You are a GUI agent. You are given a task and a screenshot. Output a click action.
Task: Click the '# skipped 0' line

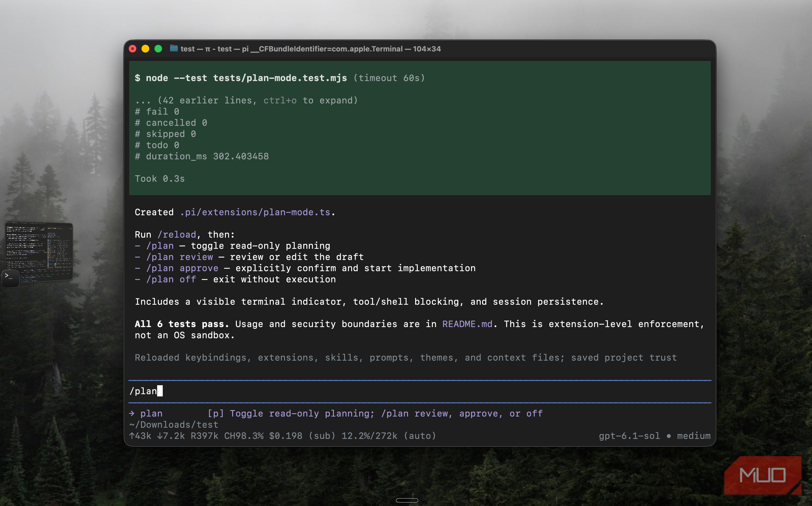point(165,134)
